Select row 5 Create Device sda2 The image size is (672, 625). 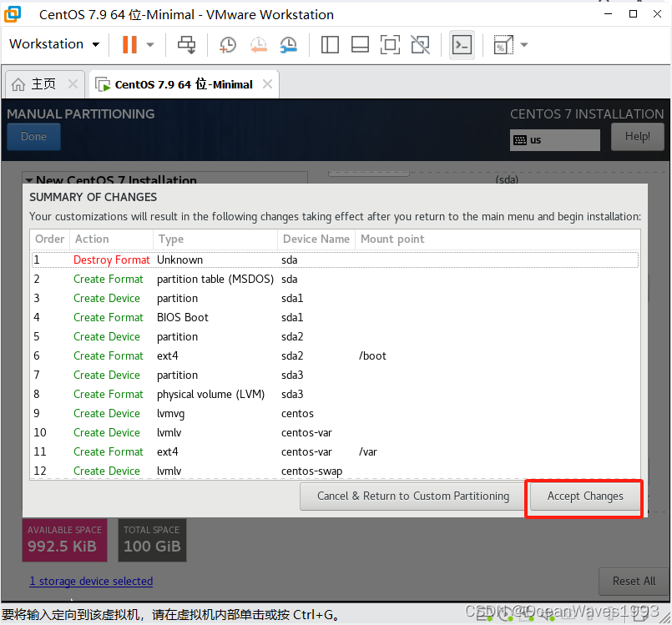point(335,337)
